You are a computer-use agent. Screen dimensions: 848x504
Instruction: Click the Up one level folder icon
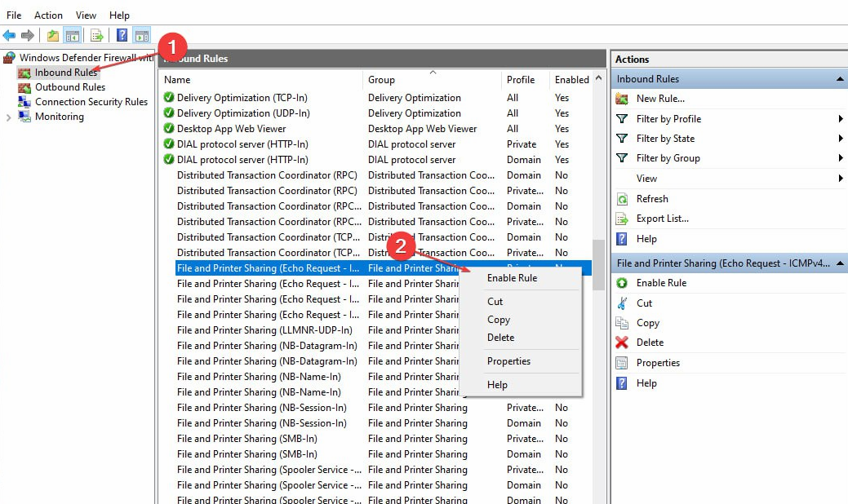[53, 36]
